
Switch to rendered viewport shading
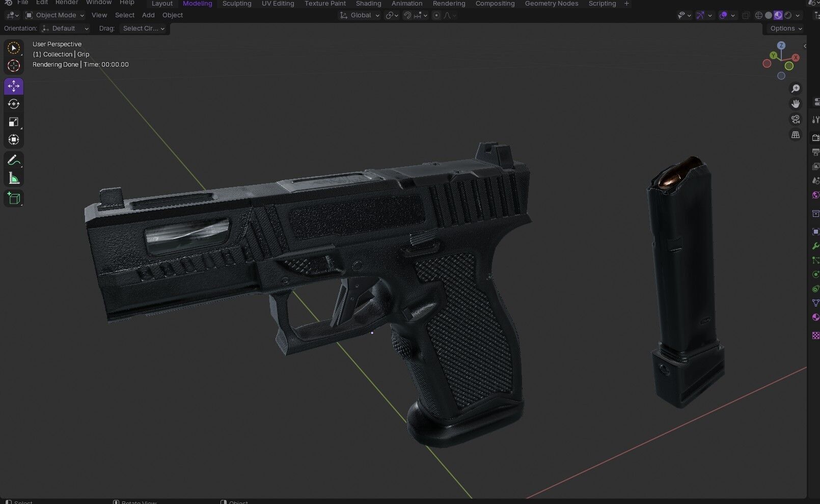coord(788,15)
